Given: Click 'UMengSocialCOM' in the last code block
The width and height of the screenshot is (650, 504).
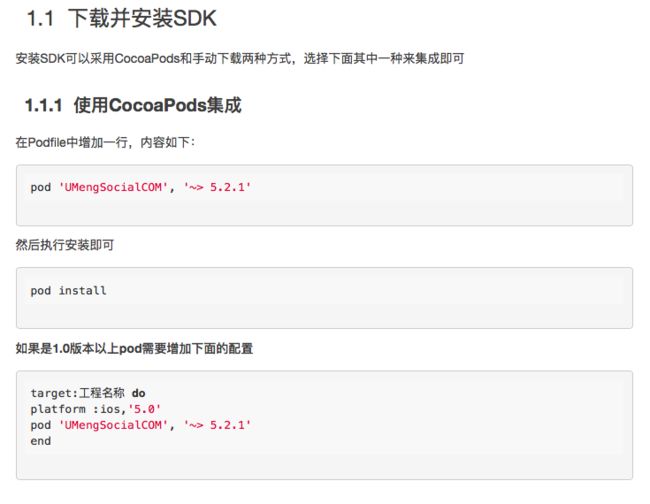Looking at the screenshot, I should coord(113,425).
